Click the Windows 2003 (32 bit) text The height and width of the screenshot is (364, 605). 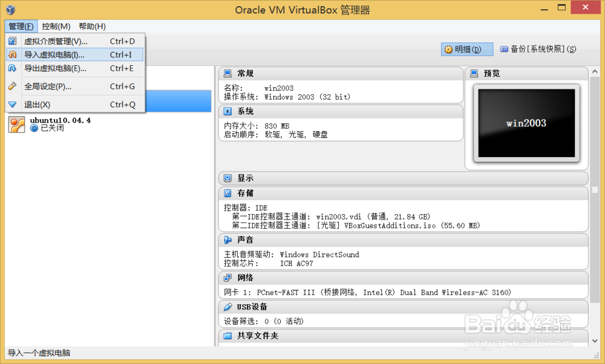click(x=307, y=97)
